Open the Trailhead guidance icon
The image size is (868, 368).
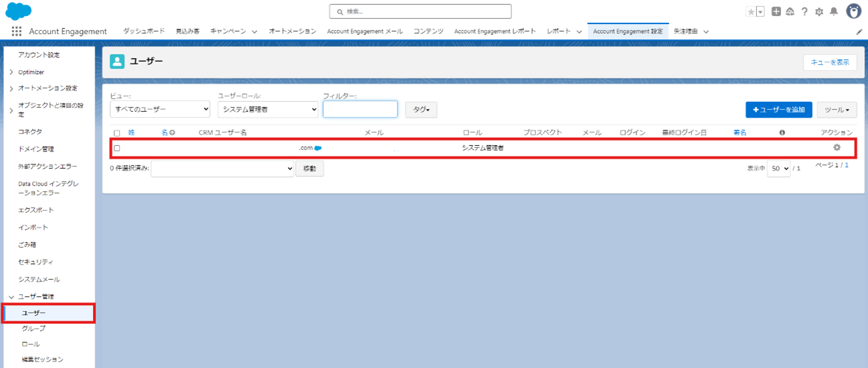point(790,11)
